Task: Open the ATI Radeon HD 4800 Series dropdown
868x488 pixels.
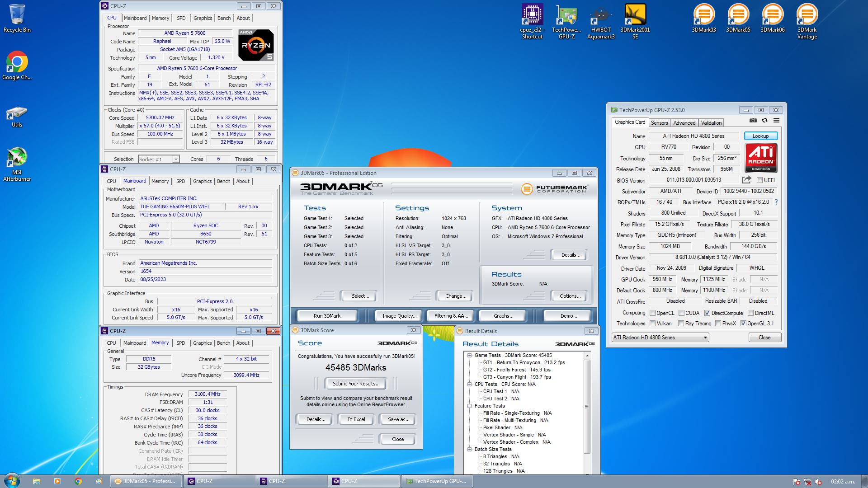Action: tap(660, 337)
